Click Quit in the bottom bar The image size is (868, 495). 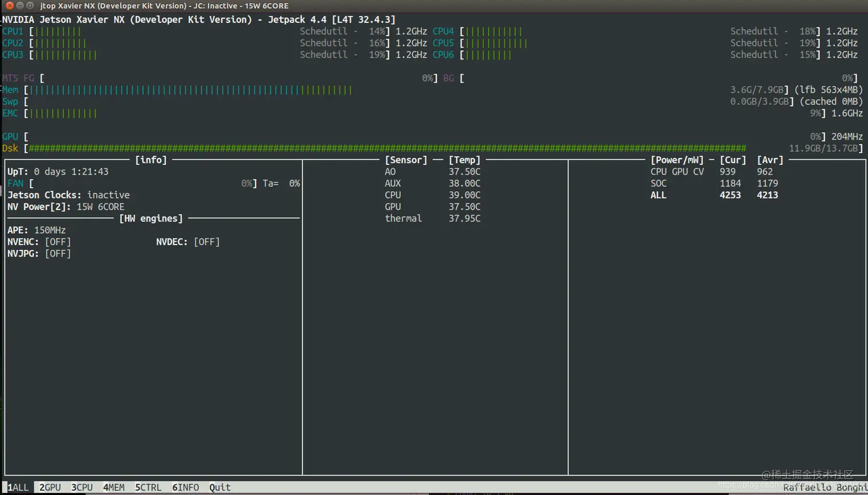220,487
